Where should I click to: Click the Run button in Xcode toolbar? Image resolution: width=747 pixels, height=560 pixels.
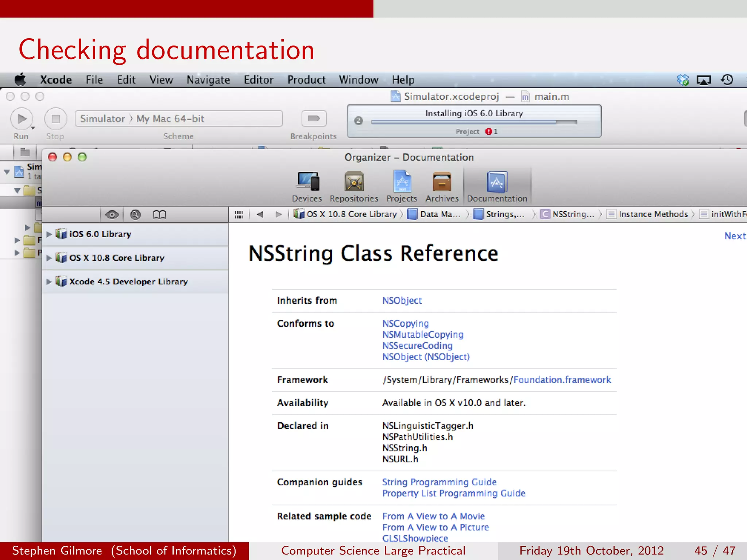[x=22, y=119]
